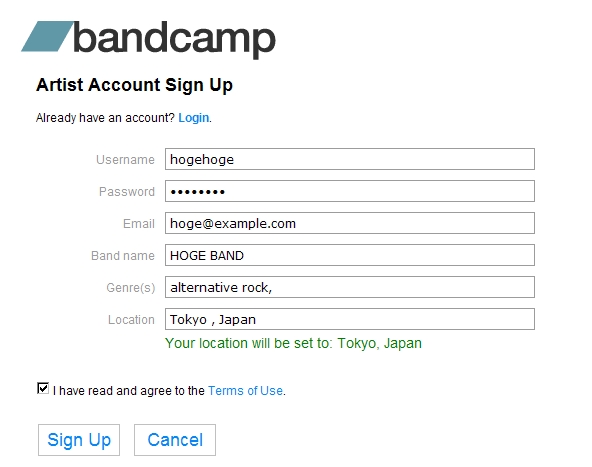Select the Email field with hoge@example.com

(350, 223)
